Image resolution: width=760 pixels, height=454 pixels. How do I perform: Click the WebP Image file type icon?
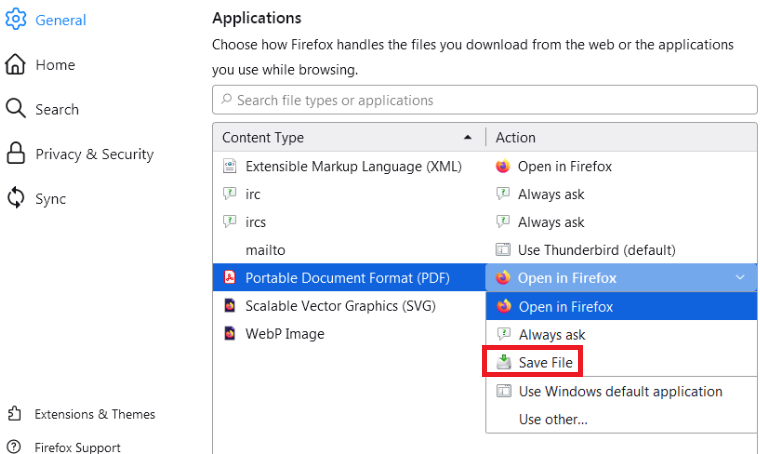click(x=229, y=334)
